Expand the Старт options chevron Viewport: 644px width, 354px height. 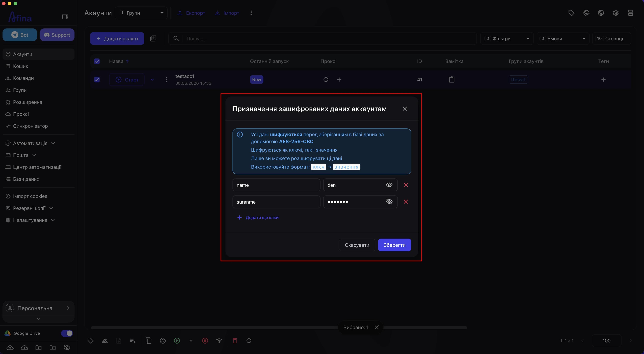152,80
